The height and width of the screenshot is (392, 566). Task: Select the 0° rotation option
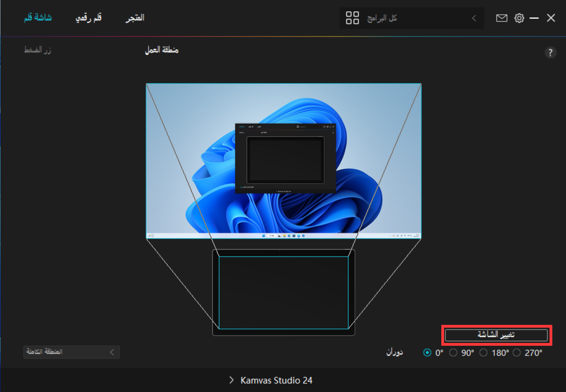point(427,353)
